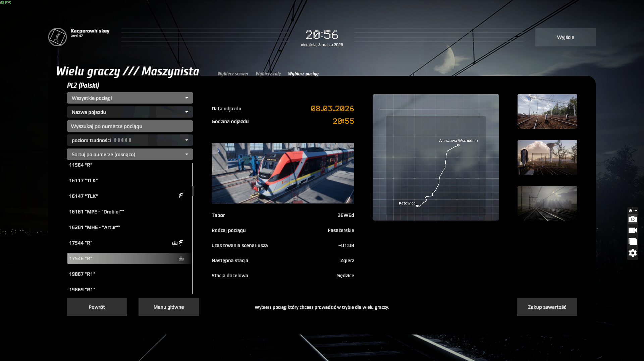This screenshot has width=644, height=361.
Task: Click the "Zakup zawartość" button
Action: click(x=547, y=307)
